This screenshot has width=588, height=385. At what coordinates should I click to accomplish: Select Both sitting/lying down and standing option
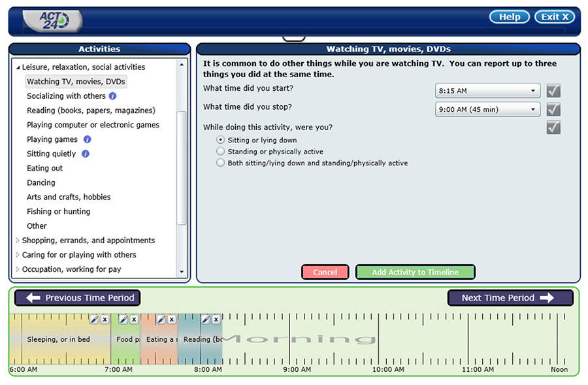click(220, 163)
